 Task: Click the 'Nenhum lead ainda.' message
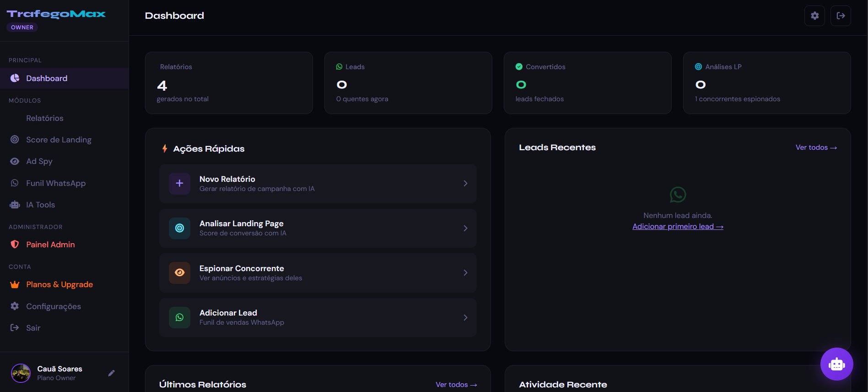pos(678,215)
